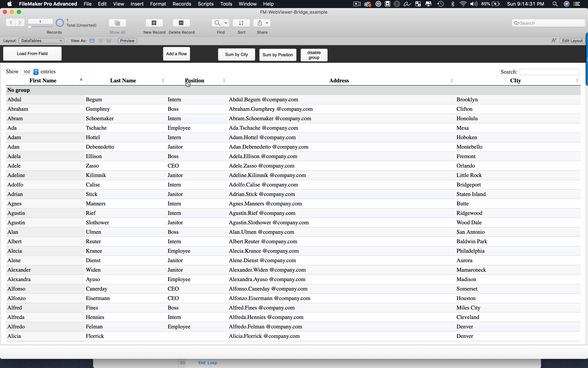588x368 pixels.
Task: Open the File menu
Action: click(87, 4)
